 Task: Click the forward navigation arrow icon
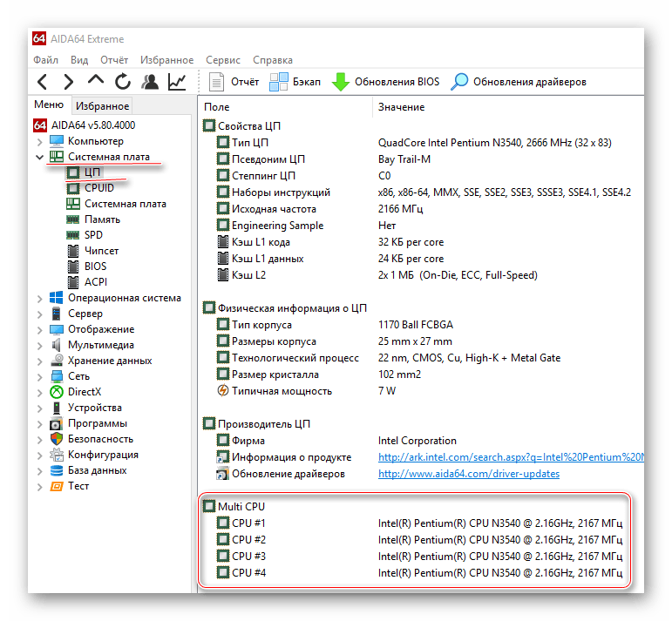tap(69, 81)
